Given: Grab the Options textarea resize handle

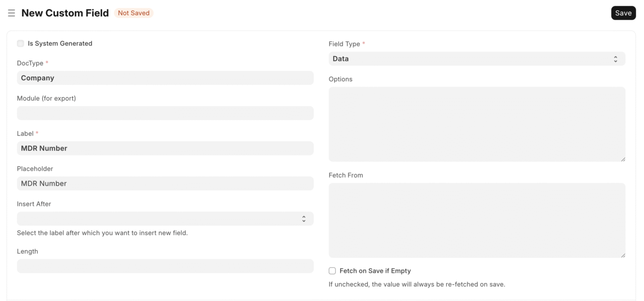Looking at the screenshot, I should [623, 159].
